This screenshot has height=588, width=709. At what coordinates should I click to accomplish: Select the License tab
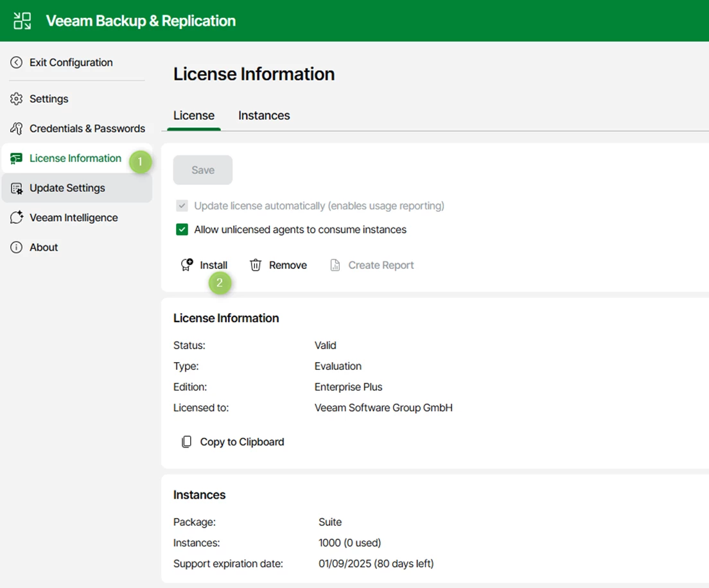(x=194, y=116)
